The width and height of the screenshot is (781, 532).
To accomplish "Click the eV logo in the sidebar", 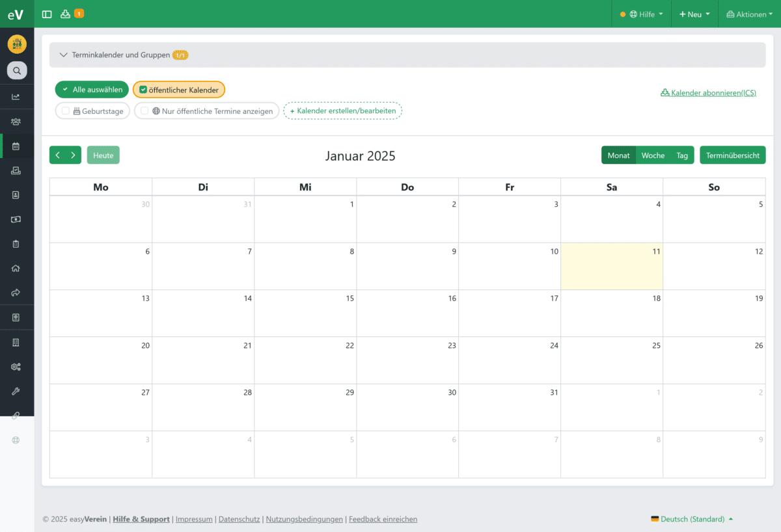I will tap(16, 14).
